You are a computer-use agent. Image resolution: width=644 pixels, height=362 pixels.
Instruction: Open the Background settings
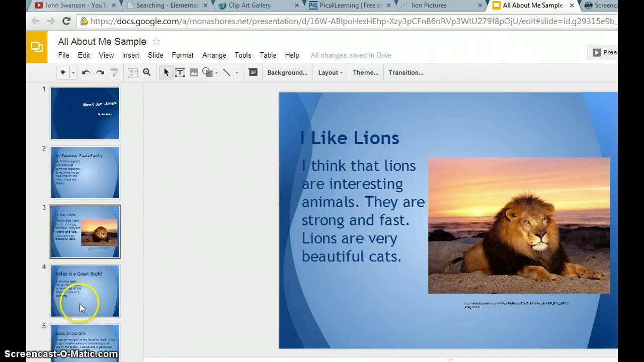(287, 73)
